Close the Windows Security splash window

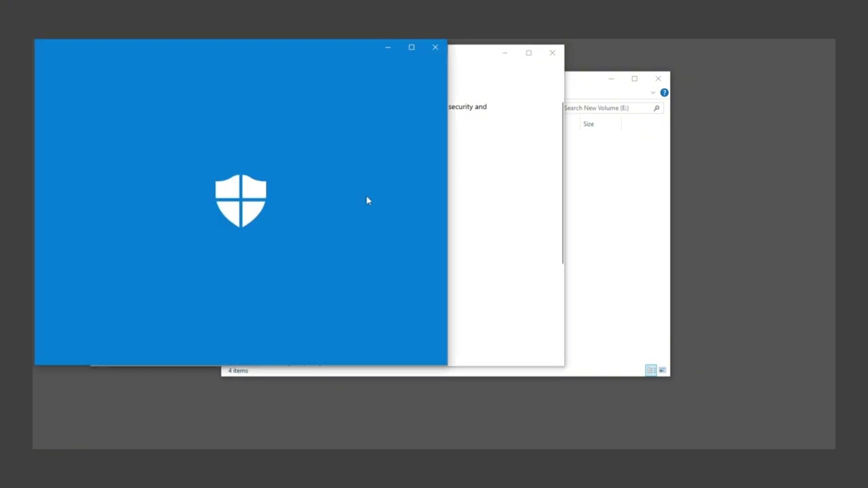click(x=435, y=47)
